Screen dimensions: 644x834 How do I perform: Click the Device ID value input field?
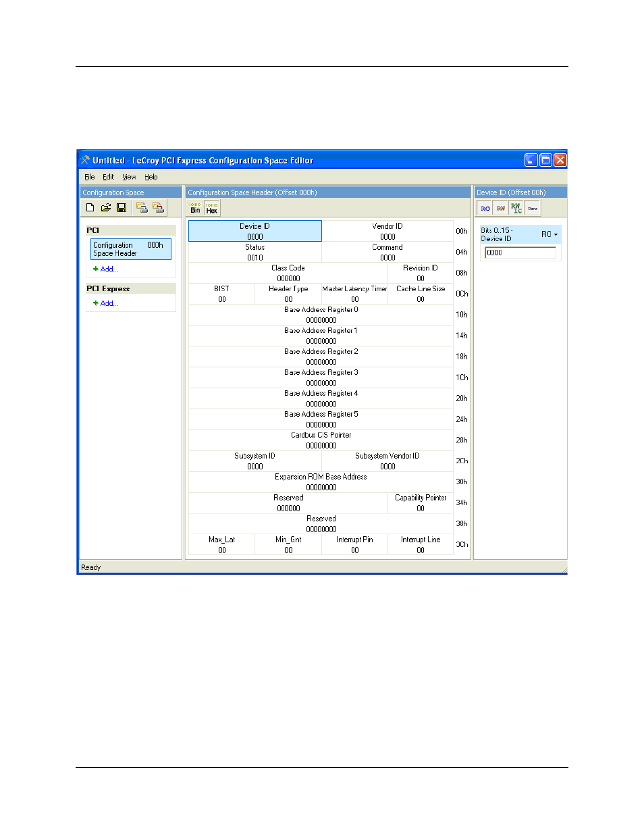click(x=520, y=253)
